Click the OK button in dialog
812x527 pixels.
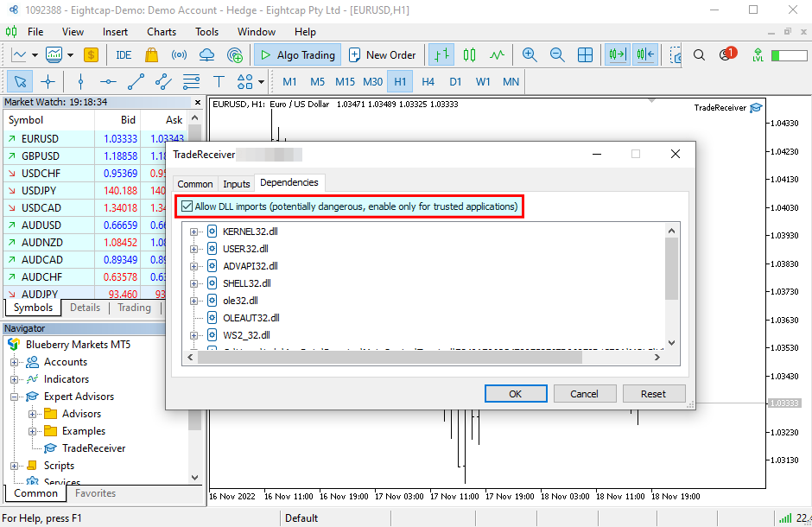(515, 393)
